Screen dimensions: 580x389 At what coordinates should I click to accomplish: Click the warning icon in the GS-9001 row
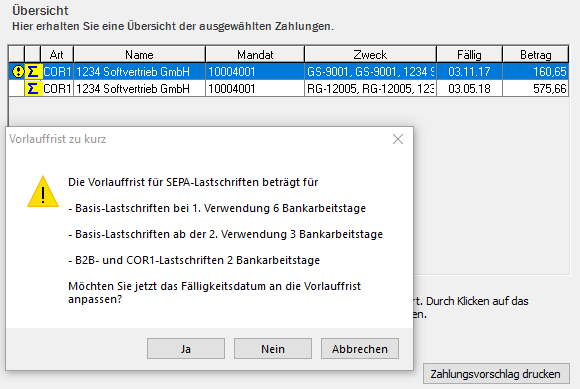[x=18, y=71]
